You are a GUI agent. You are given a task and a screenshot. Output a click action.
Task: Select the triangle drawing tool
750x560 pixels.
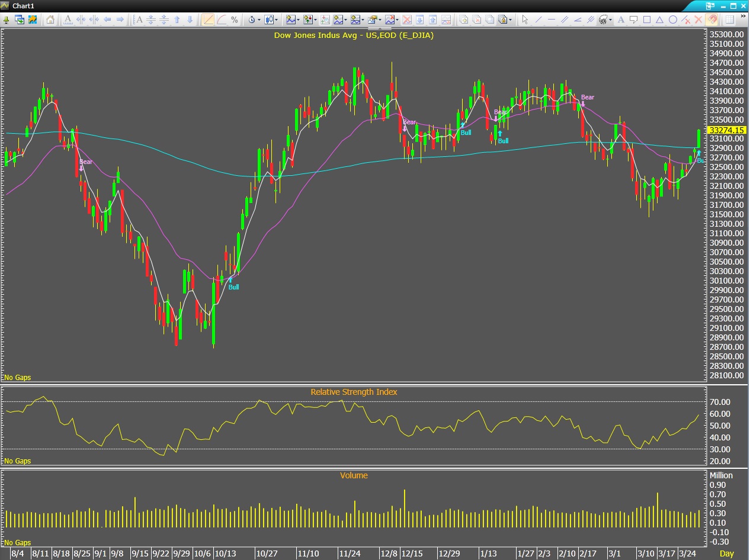coord(659,20)
